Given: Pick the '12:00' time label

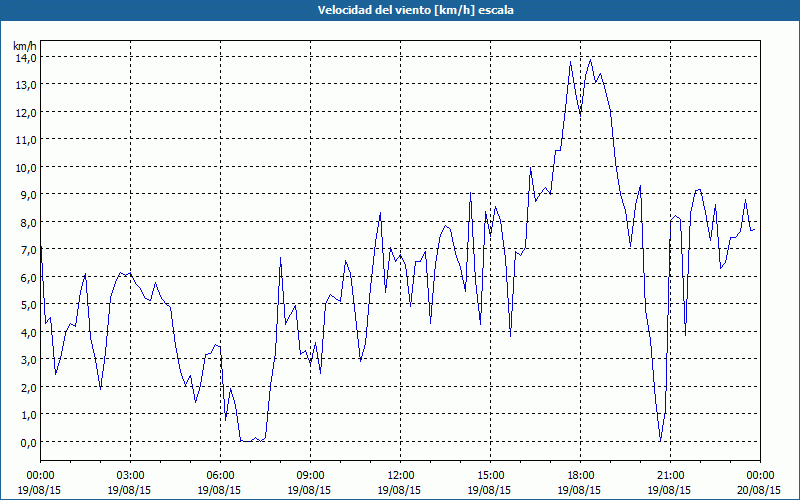Looking at the screenshot, I should point(401,476).
